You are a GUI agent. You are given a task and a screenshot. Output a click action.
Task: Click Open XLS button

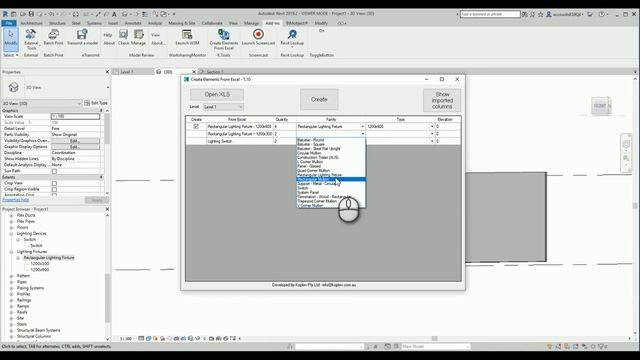pyautogui.click(x=217, y=94)
